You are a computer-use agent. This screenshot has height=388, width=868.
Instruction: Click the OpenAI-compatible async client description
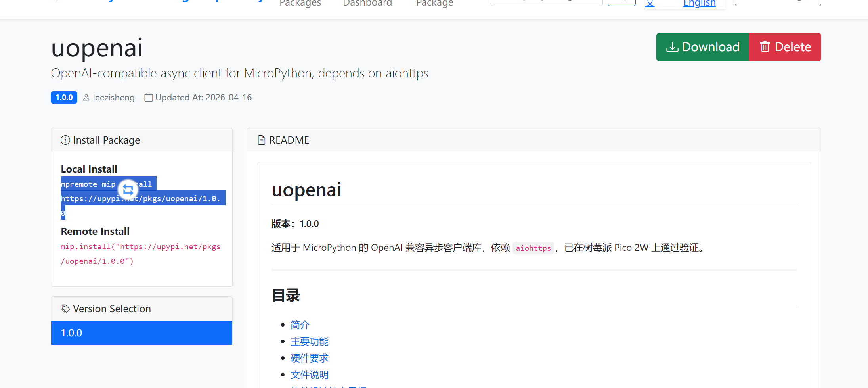pyautogui.click(x=240, y=73)
